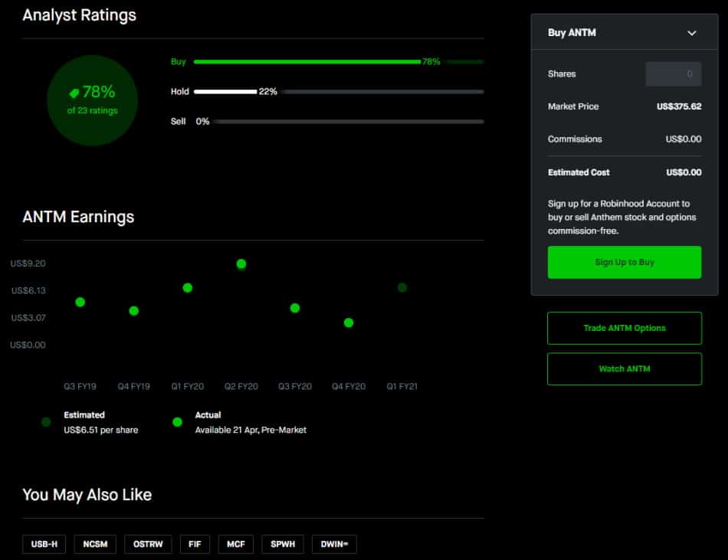Click the Q2 FY20 axis label
728x560 pixels.
(241, 386)
